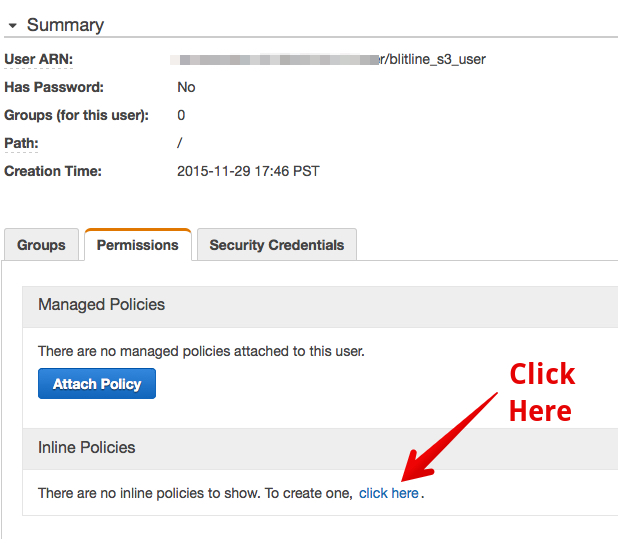Click the Path label
The width and height of the screenshot is (618, 555).
point(21,143)
